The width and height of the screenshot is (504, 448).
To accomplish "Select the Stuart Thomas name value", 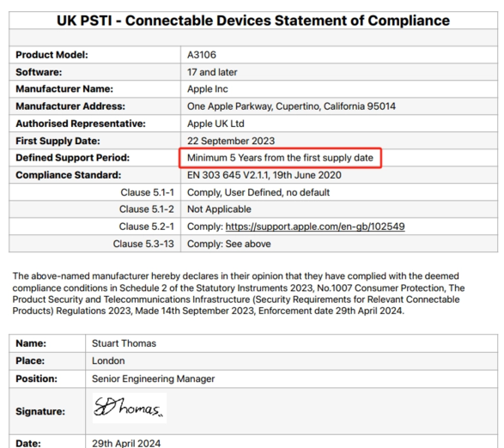I will point(124,343).
